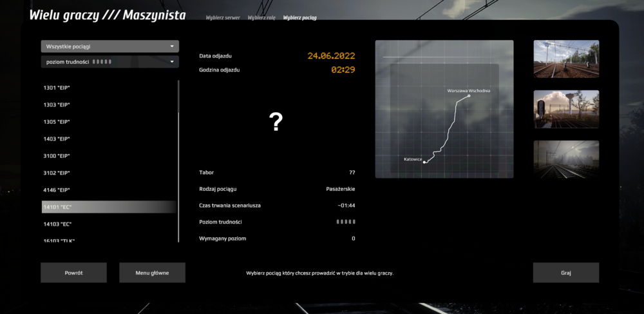View second thumbnail with railway signal
Image resolution: width=644 pixels, height=314 pixels.
tap(566, 109)
